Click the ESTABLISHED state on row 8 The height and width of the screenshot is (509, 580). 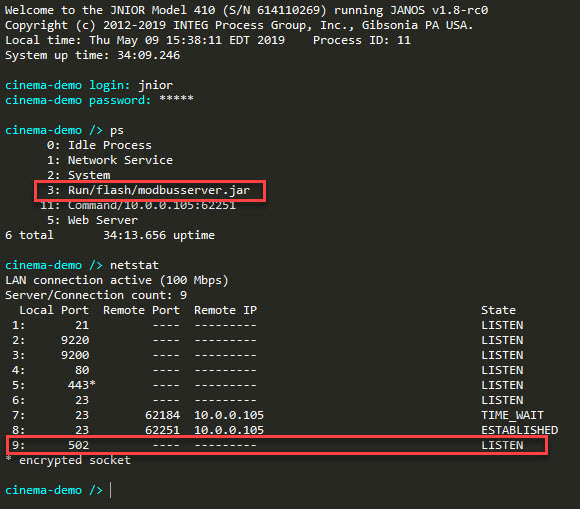tap(519, 430)
